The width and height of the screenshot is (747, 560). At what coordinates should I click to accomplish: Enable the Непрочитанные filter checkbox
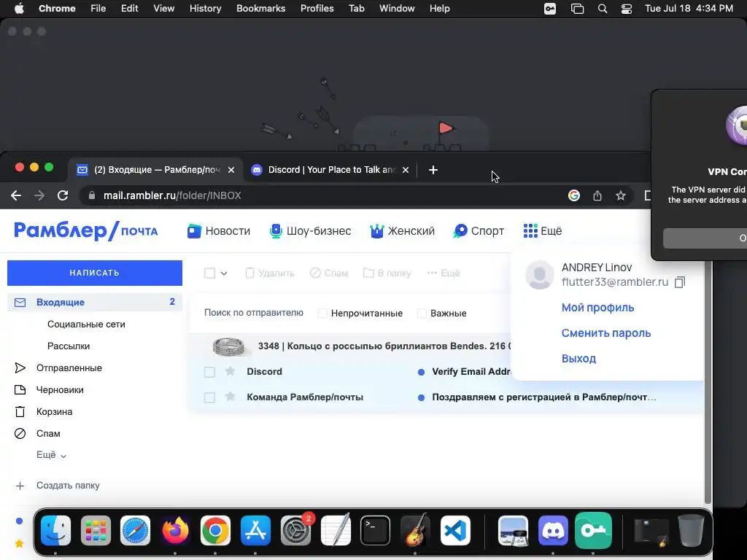[322, 314]
